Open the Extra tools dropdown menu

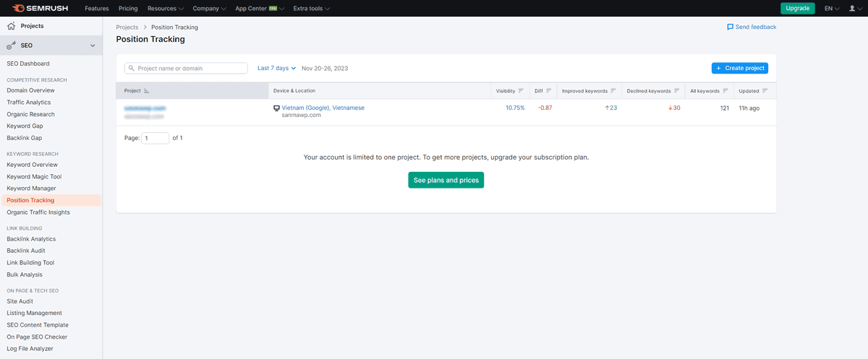tap(311, 9)
